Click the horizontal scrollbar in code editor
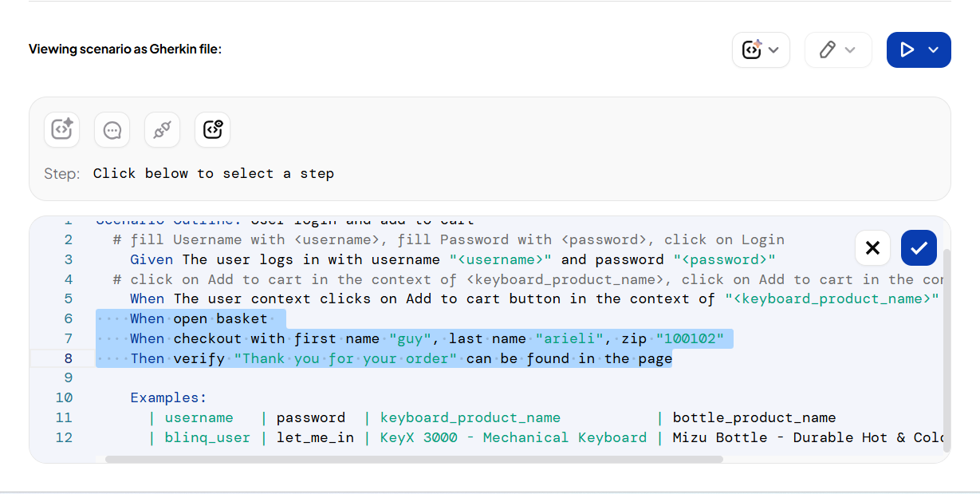This screenshot has width=980, height=494. point(413,459)
